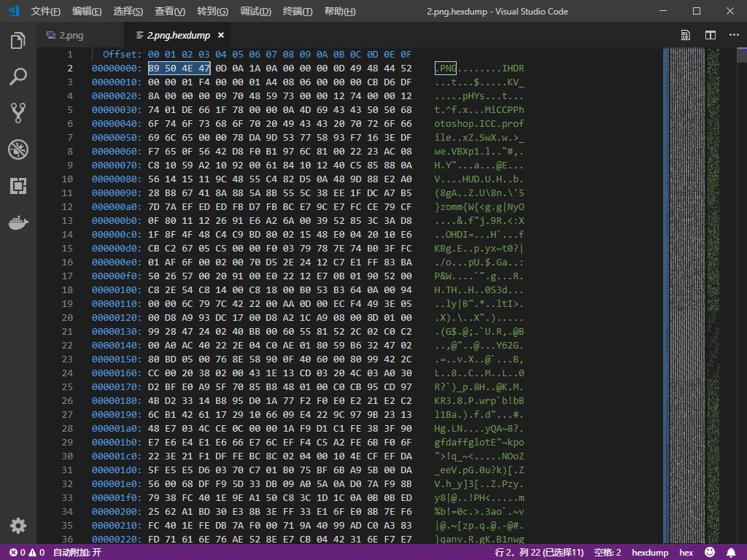Click the errors and warnings counter

(27, 553)
